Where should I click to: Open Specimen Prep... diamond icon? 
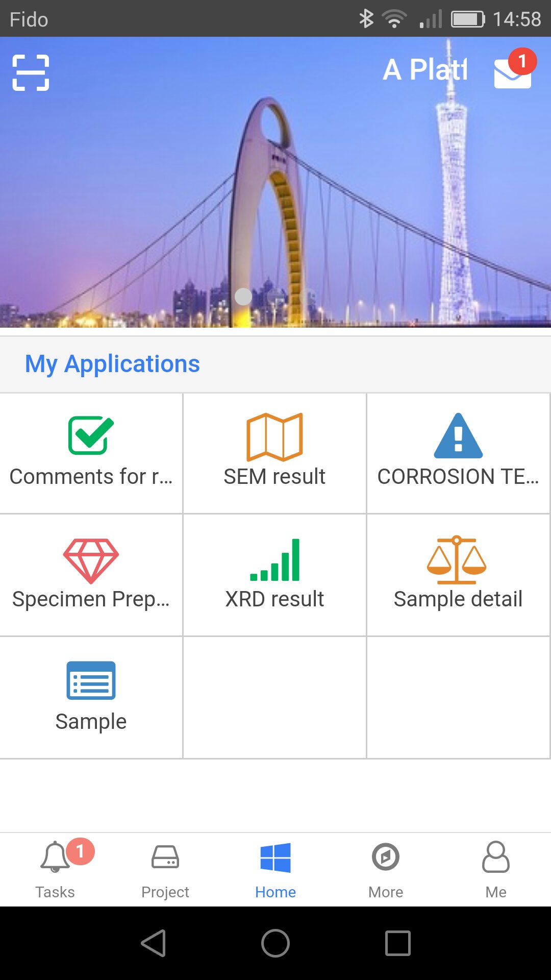tap(91, 561)
